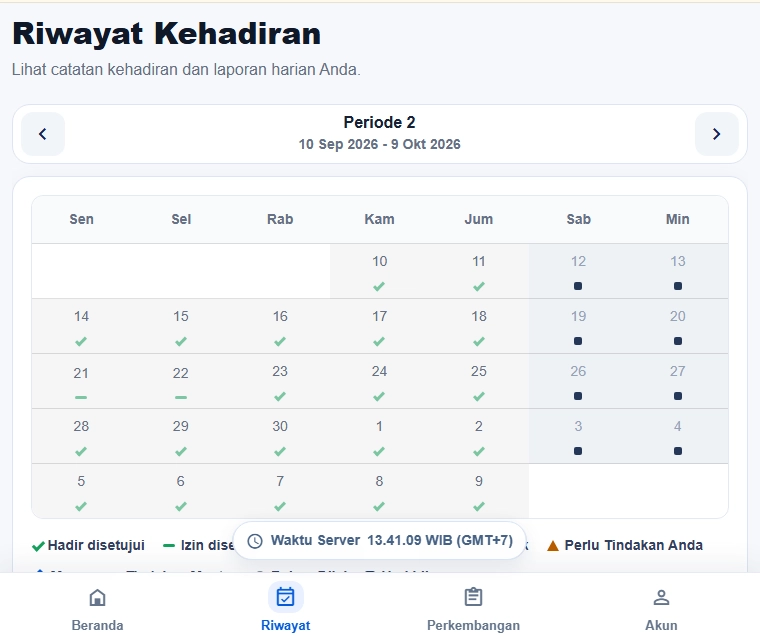
Task: Select calendar date 24
Action: (380, 381)
